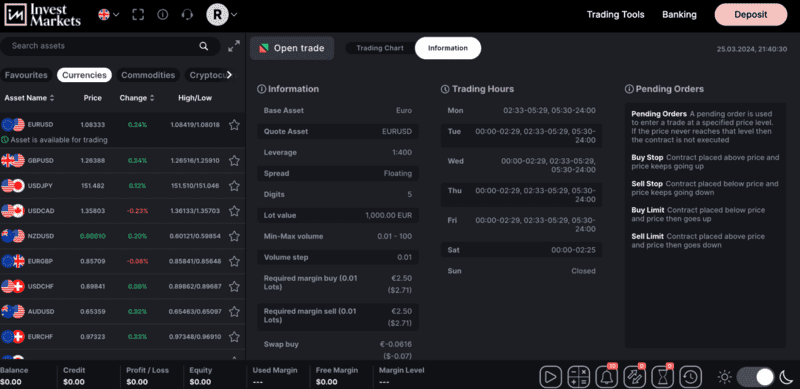The width and height of the screenshot is (800, 389).
Task: Click the EURUSD flag pair icon
Action: (13, 125)
